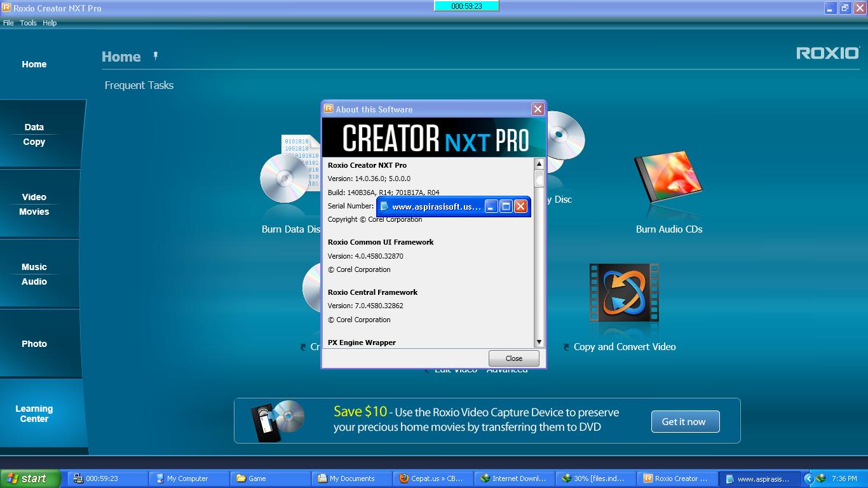
Task: Open the Learning Center sidebar tab
Action: 42,414
